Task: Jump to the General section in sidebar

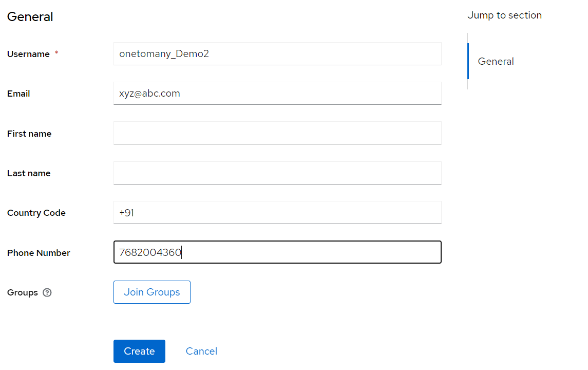Action: (496, 61)
